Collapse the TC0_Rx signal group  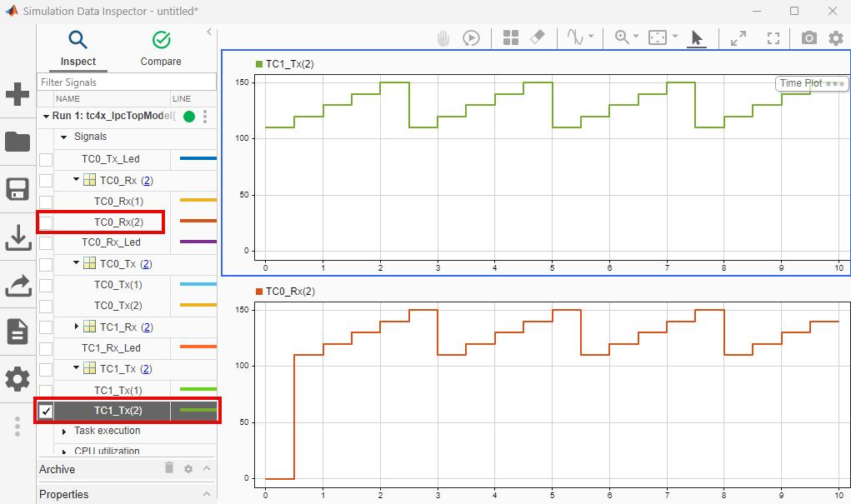coord(76,179)
